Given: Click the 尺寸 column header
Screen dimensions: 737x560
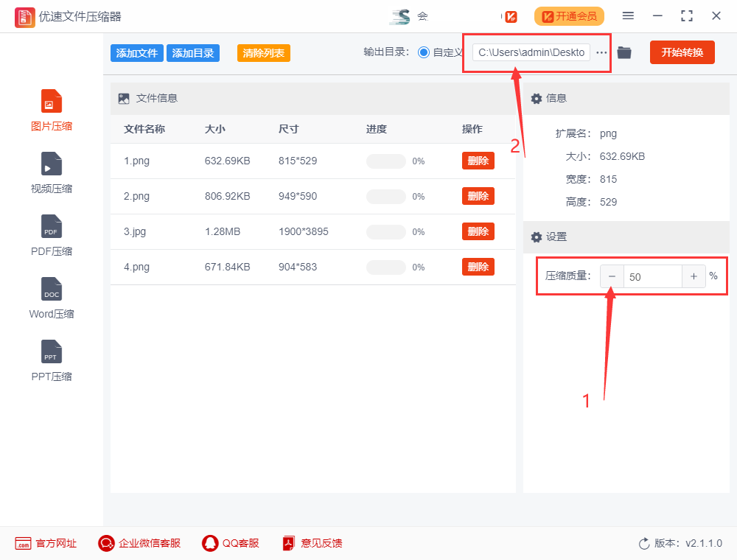Looking at the screenshot, I should pos(289,129).
